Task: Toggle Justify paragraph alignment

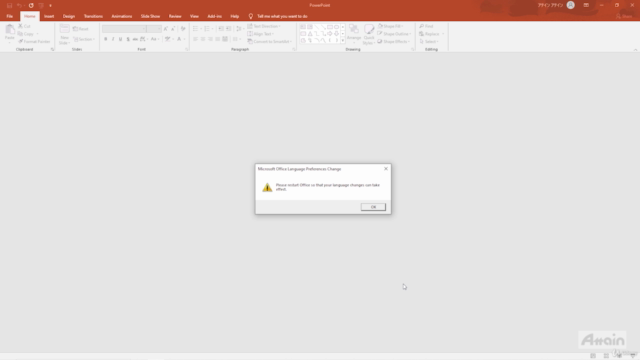Action: point(218,39)
